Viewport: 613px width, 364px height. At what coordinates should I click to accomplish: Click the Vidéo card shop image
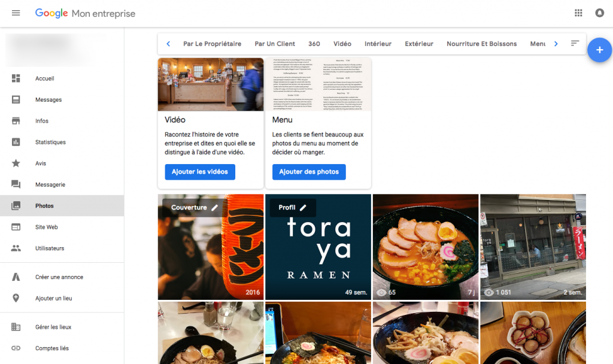[211, 84]
